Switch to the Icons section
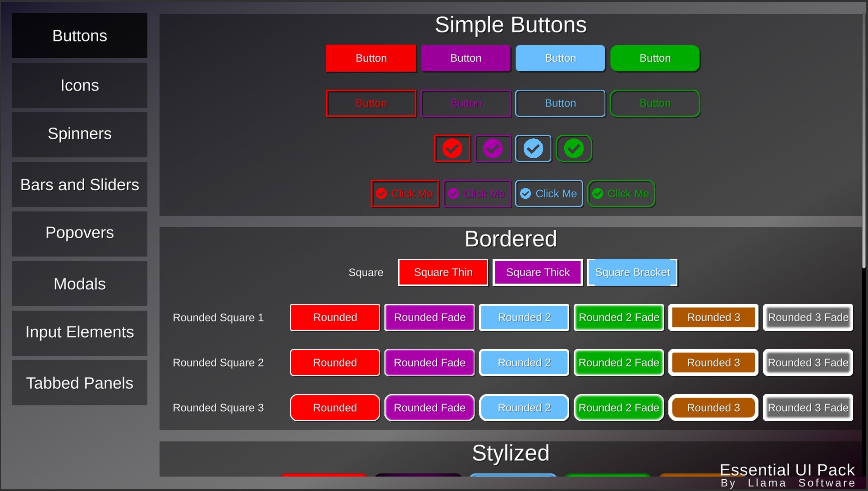This screenshot has height=491, width=868. coord(79,85)
